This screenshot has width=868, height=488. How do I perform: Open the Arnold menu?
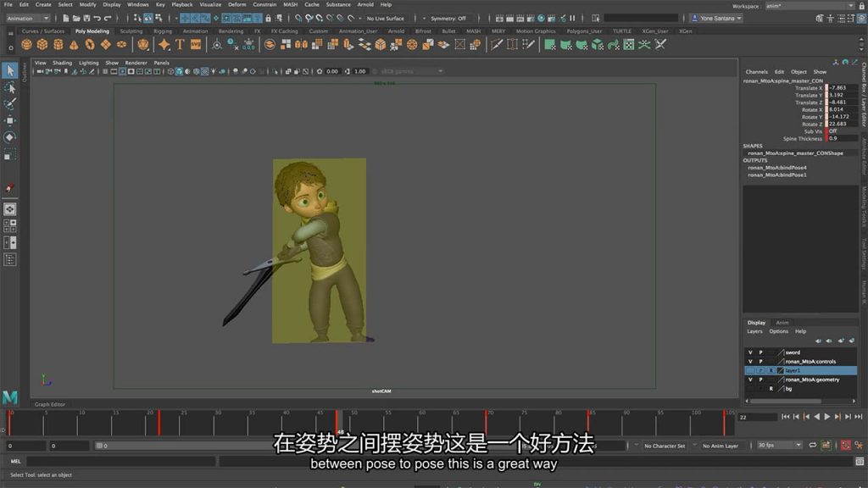tap(365, 4)
